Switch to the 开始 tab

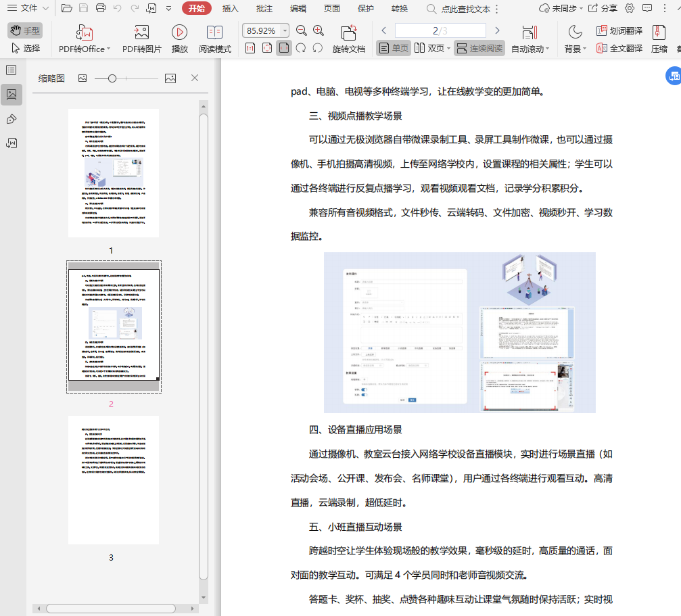click(196, 8)
